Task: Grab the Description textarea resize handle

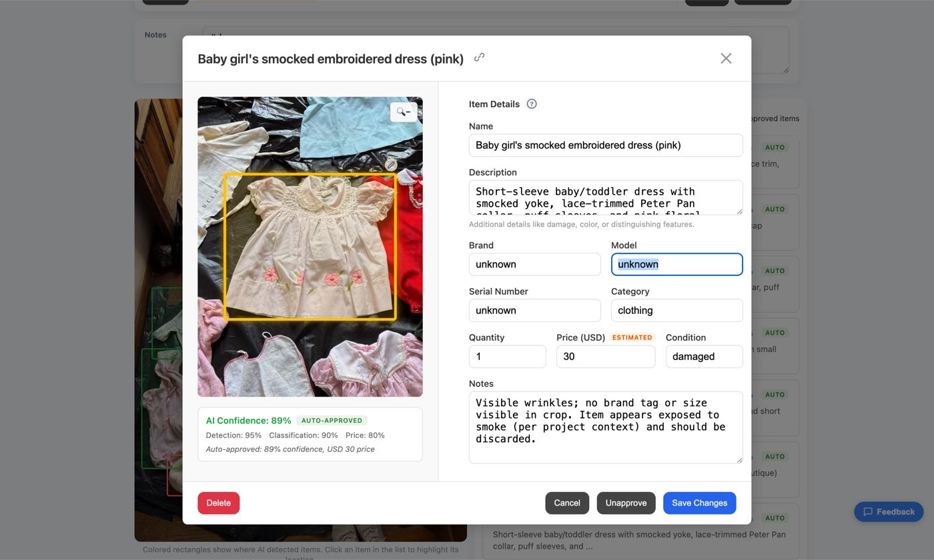Action: [739, 211]
